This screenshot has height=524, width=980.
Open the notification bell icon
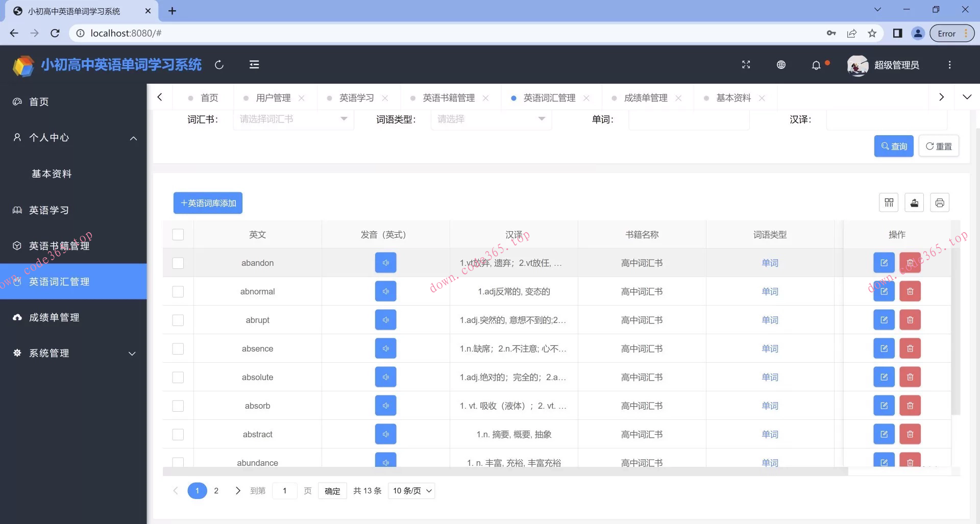[x=817, y=65]
